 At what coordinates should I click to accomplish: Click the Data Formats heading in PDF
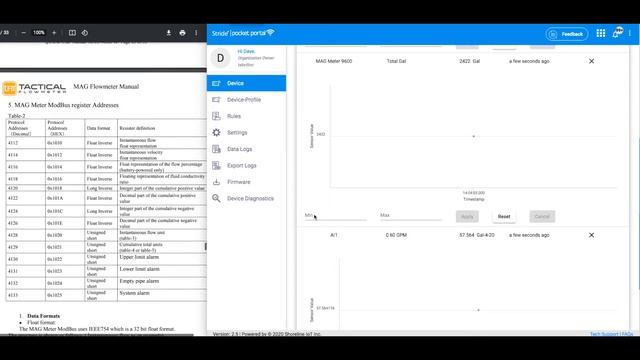pos(43,316)
